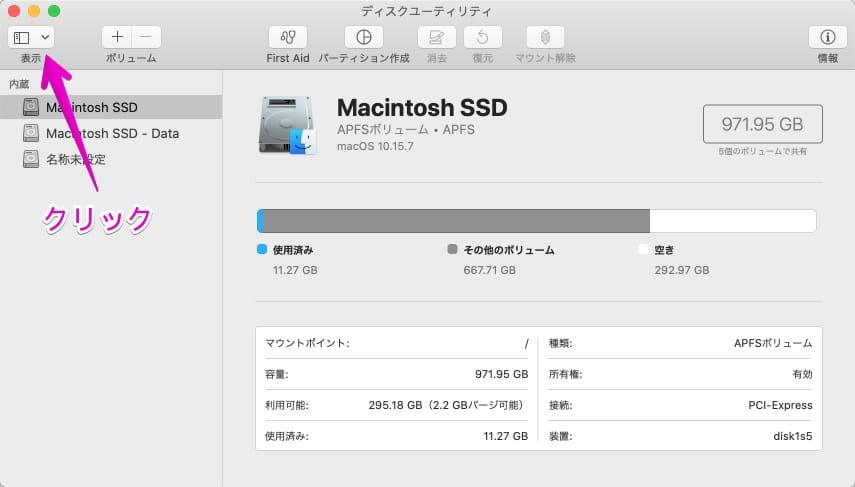The height and width of the screenshot is (487, 855).
Task: Click the 5個のボリュームで共有 caption
Action: (762, 152)
